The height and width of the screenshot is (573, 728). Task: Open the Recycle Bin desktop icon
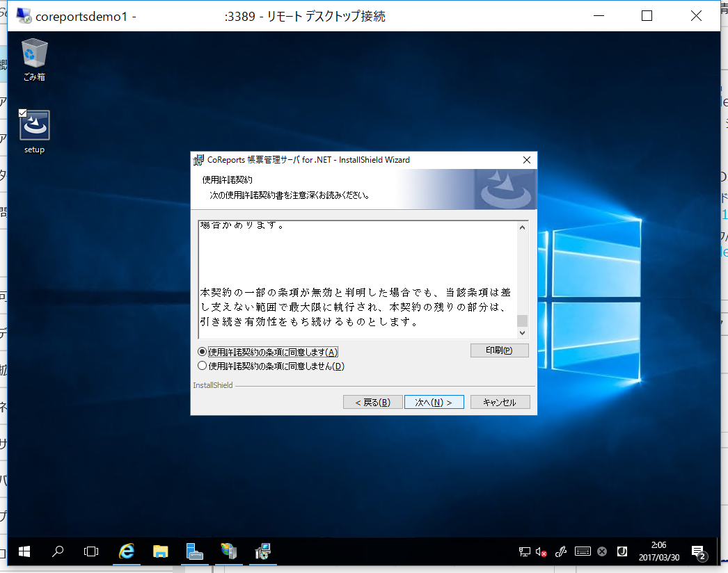[34, 59]
